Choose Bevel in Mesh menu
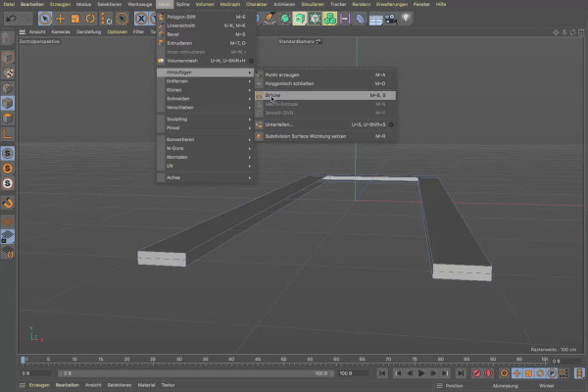 point(206,34)
